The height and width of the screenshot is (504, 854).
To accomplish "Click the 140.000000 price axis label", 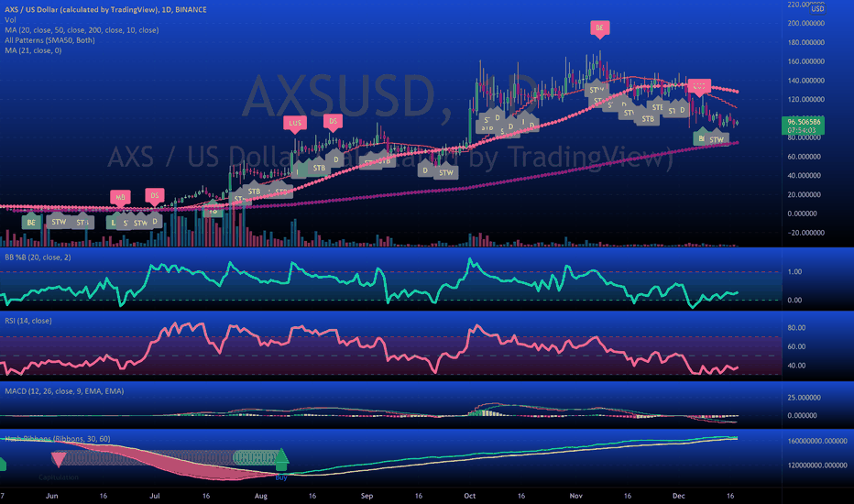I will coord(806,81).
